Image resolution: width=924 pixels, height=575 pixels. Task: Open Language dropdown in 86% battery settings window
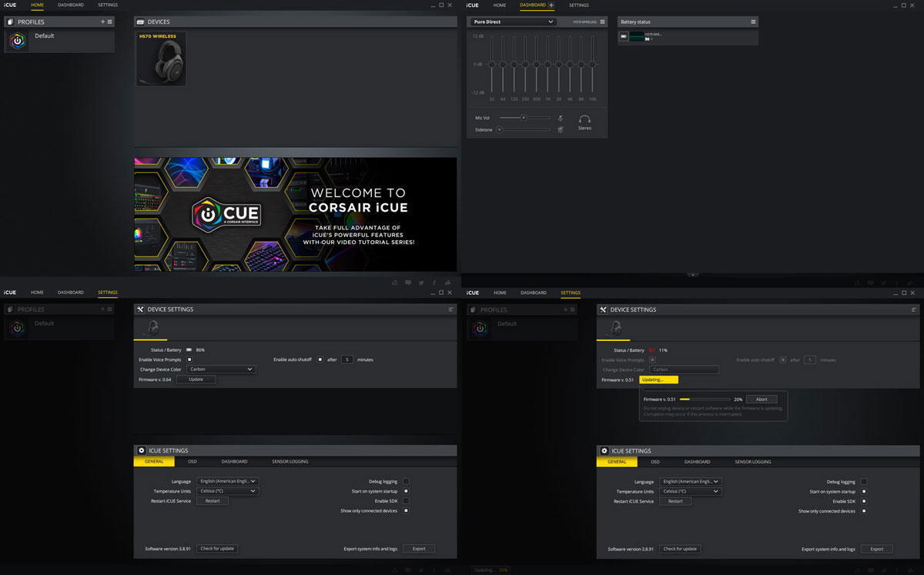click(227, 481)
